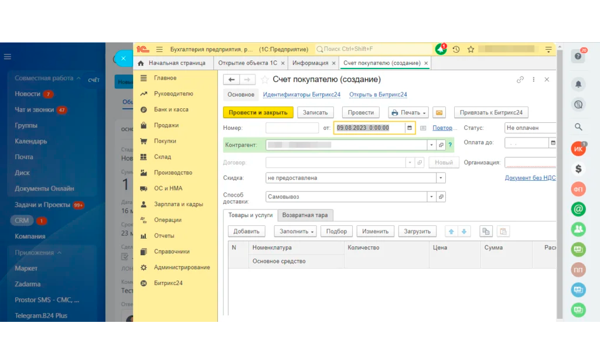Click the ИК user avatar
Screen dimensions: 600x364
tap(578, 149)
